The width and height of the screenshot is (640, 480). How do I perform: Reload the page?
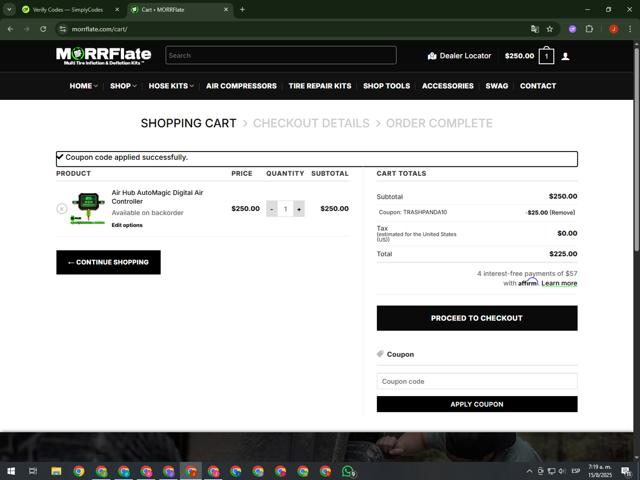(43, 29)
